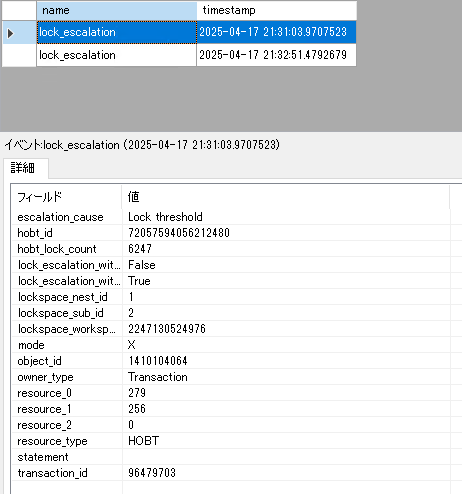Screen dimensions: 462x499
Task: Click the owner_type Transaction row
Action: 231,377
